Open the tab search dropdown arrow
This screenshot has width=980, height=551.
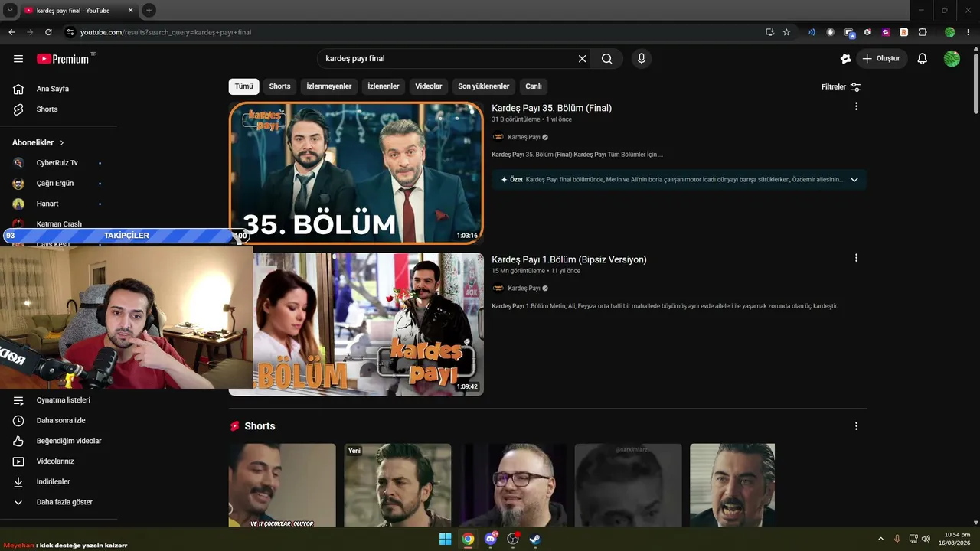pyautogui.click(x=11, y=10)
